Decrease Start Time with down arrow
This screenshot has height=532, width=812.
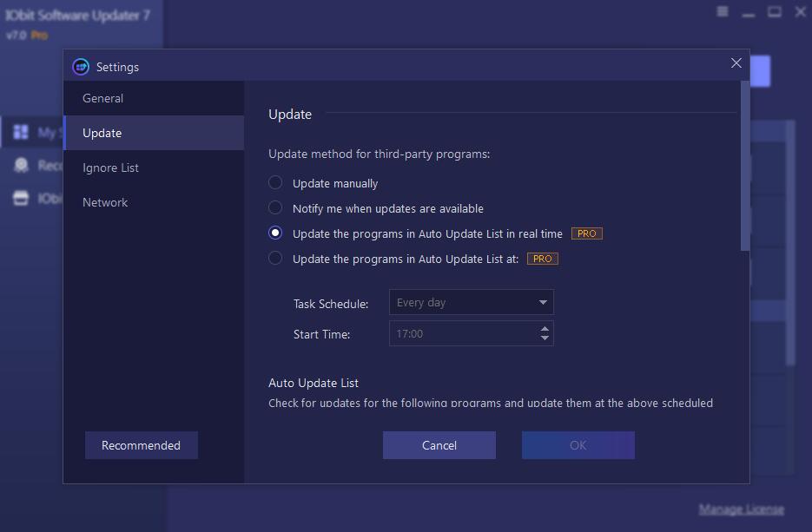pyautogui.click(x=545, y=338)
